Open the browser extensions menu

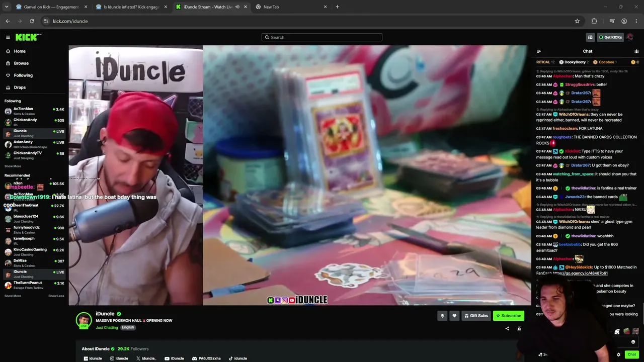[594, 21]
